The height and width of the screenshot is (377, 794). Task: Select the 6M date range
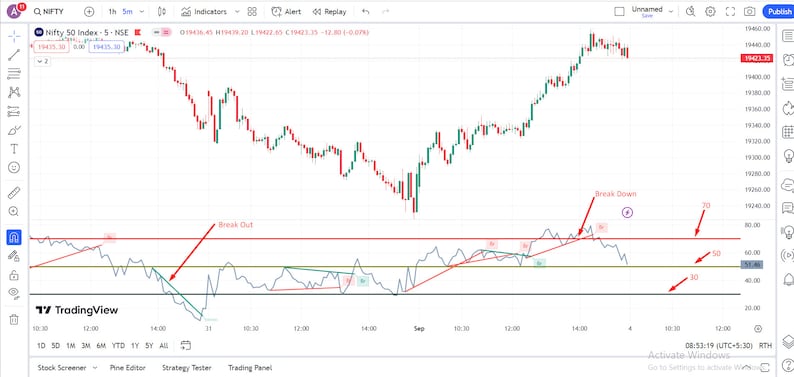click(101, 346)
